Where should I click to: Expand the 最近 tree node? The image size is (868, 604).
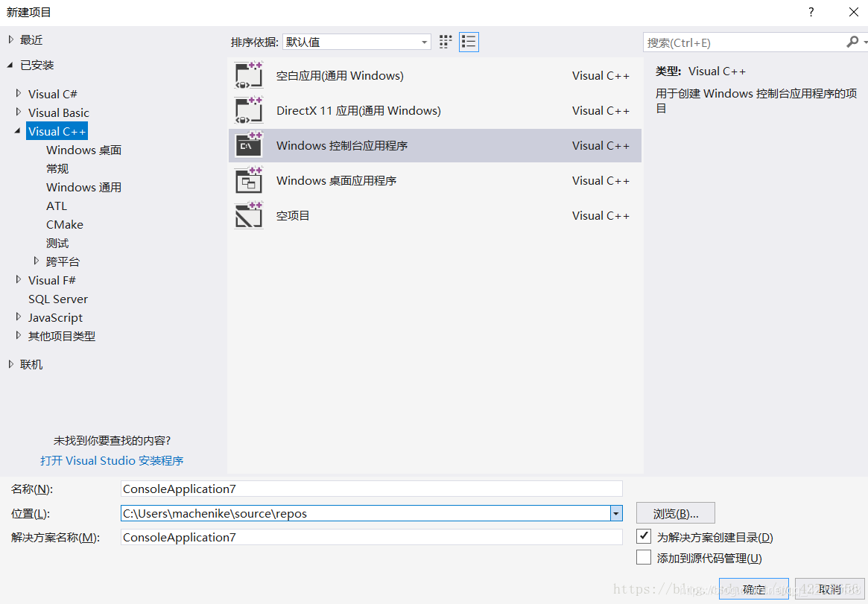pos(11,39)
